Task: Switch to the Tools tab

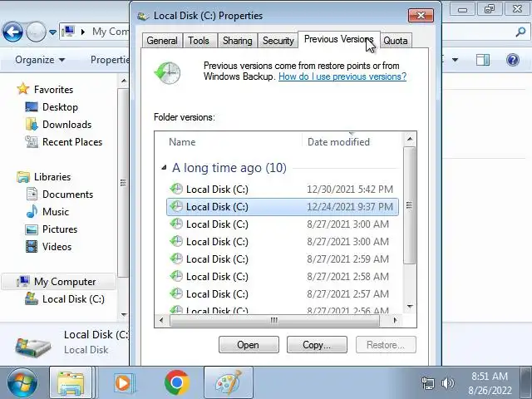Action: [199, 41]
